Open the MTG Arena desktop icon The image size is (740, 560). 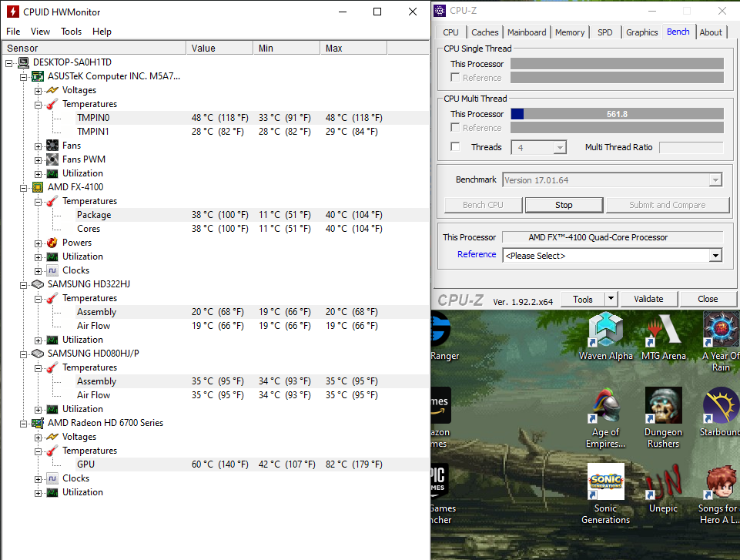(x=663, y=332)
